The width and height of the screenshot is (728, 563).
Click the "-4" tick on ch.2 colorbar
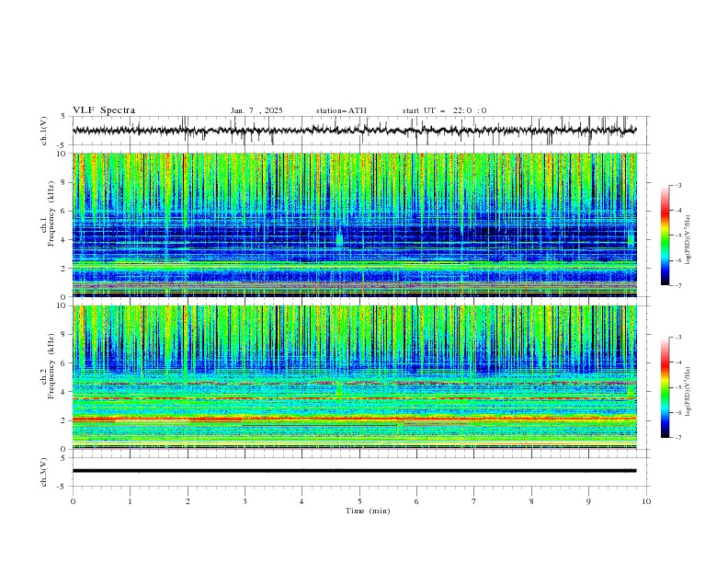[677, 362]
